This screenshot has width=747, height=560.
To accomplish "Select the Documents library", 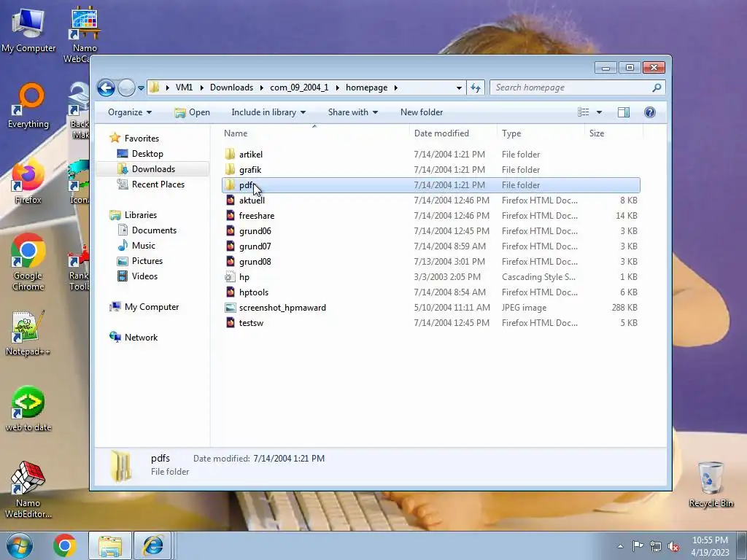I will [154, 230].
